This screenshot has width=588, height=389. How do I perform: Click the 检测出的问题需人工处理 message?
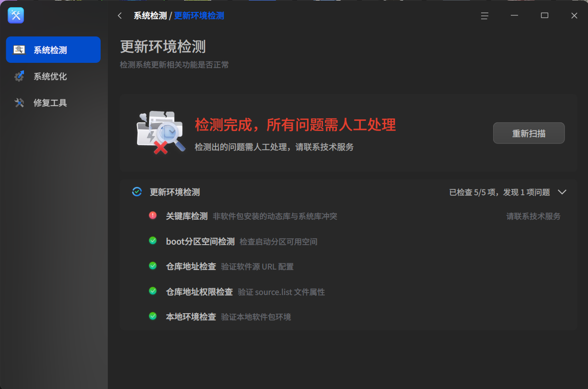pos(274,147)
